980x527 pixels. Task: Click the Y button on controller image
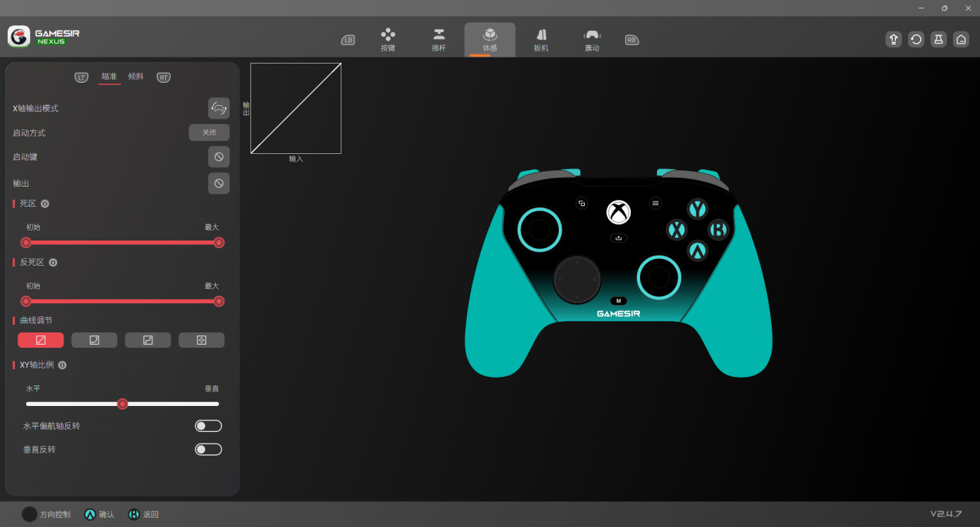[697, 208]
